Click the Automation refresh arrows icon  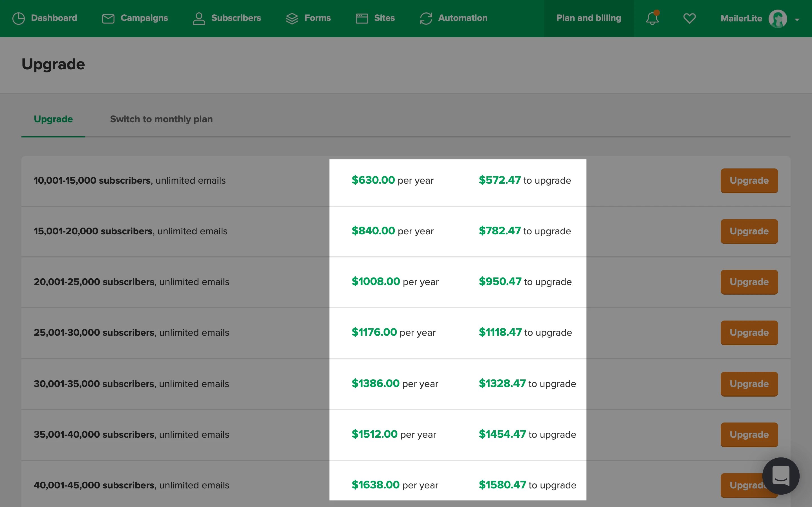pyautogui.click(x=426, y=18)
